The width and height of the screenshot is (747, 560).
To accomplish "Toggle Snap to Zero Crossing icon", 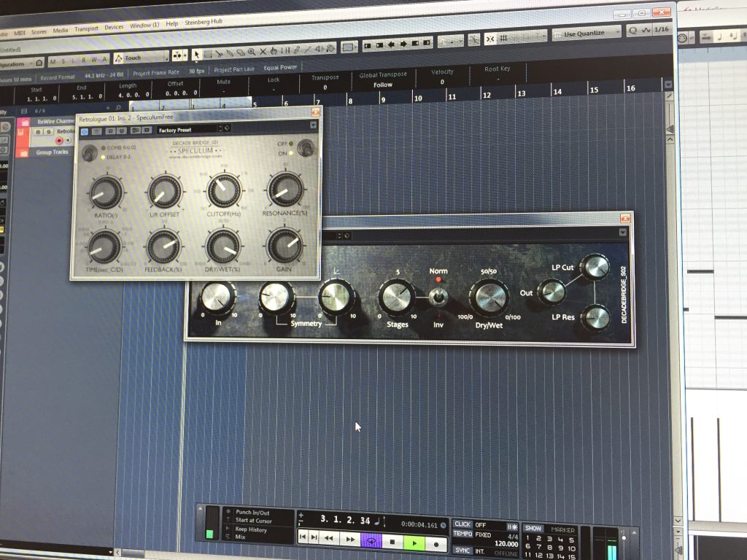I will coord(473,39).
